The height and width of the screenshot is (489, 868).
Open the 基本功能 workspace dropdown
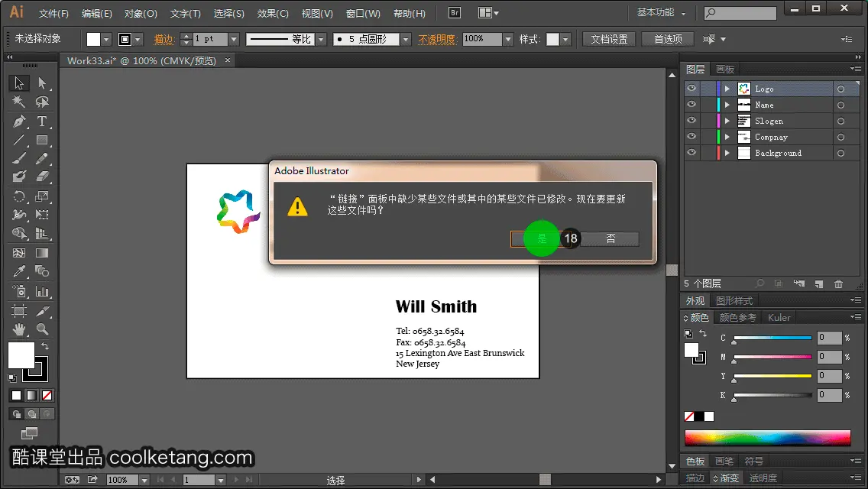[661, 13]
